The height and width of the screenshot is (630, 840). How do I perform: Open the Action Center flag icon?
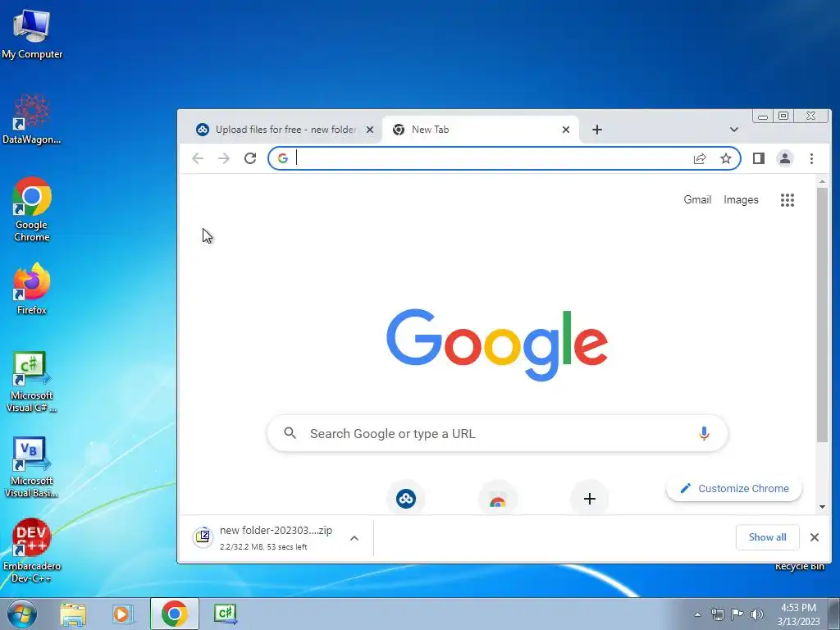pyautogui.click(x=737, y=614)
